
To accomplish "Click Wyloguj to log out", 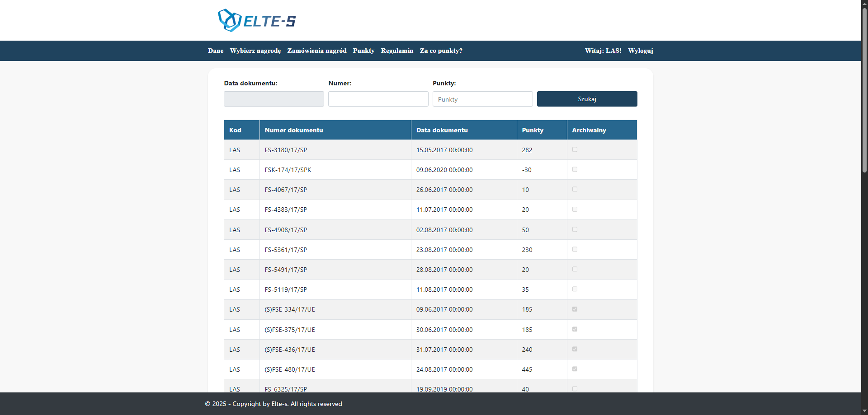I will click(640, 51).
